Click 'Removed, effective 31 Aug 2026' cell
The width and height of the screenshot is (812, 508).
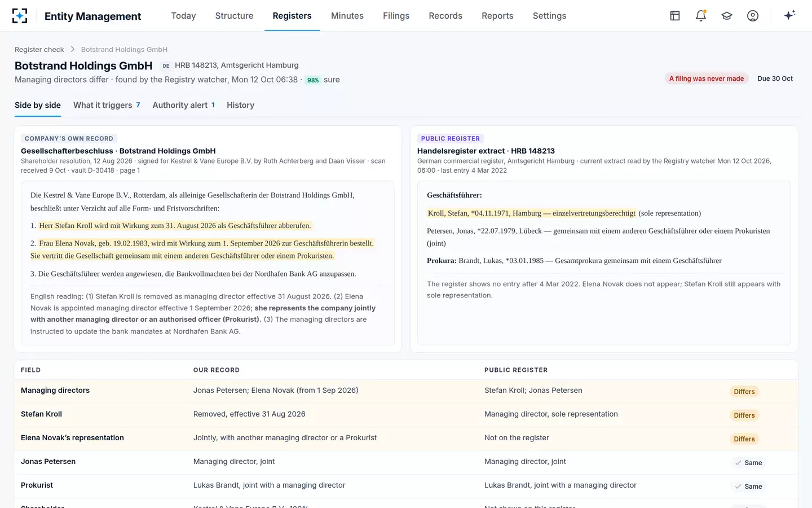click(x=249, y=414)
